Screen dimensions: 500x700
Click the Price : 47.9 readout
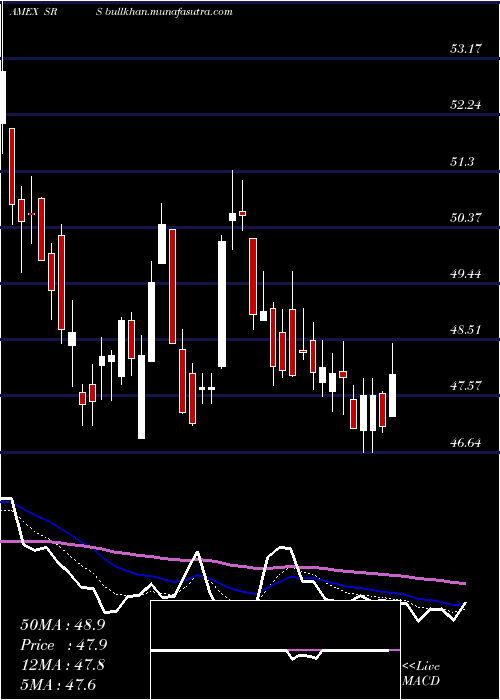click(x=63, y=645)
